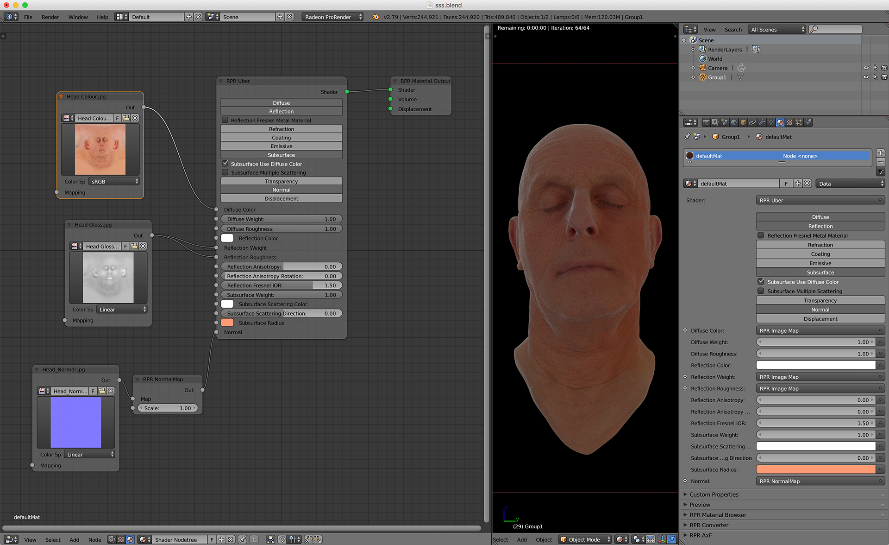Viewport: 889px width, 545px height.
Task: Click the outliner search magnifier field
Action: click(x=836, y=29)
